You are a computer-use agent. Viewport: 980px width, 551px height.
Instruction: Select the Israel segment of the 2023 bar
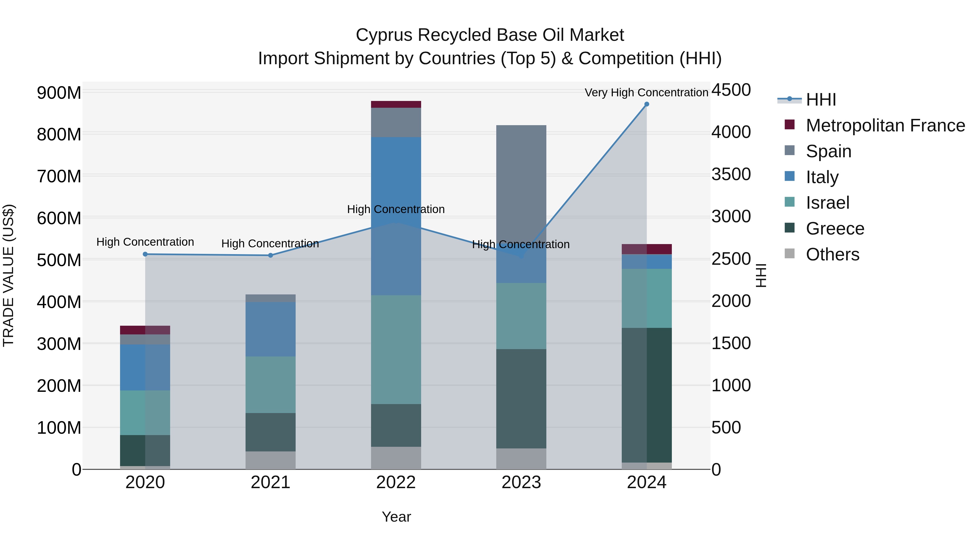pos(521,316)
